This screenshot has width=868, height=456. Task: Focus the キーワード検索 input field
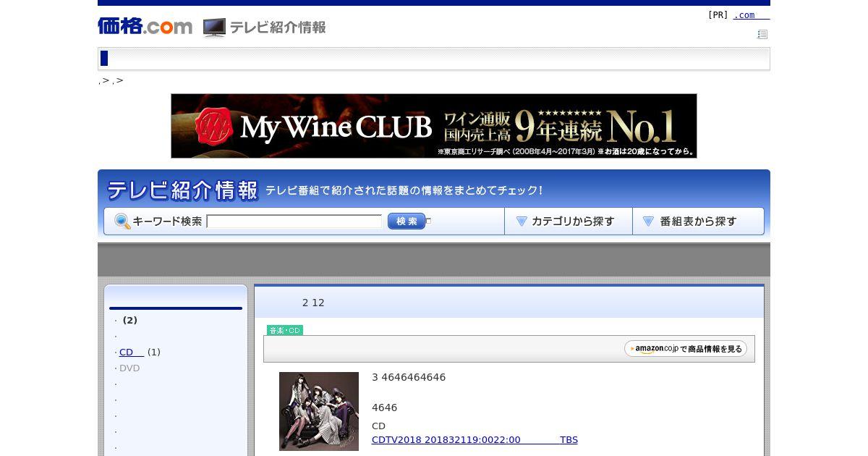tap(294, 221)
